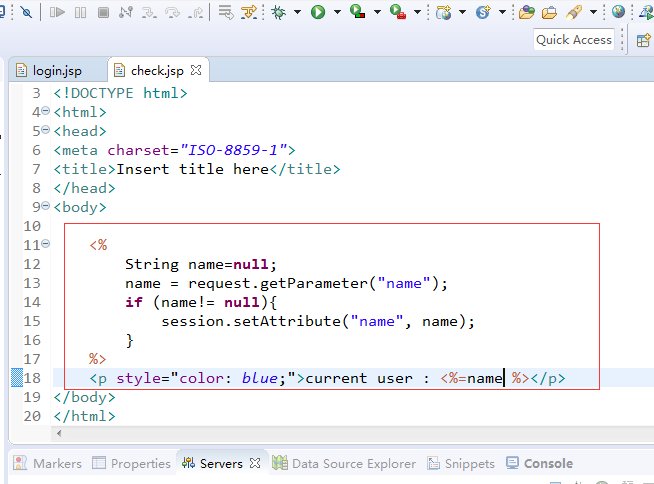Click the Resume debug icon
654x484 pixels.
[57, 12]
